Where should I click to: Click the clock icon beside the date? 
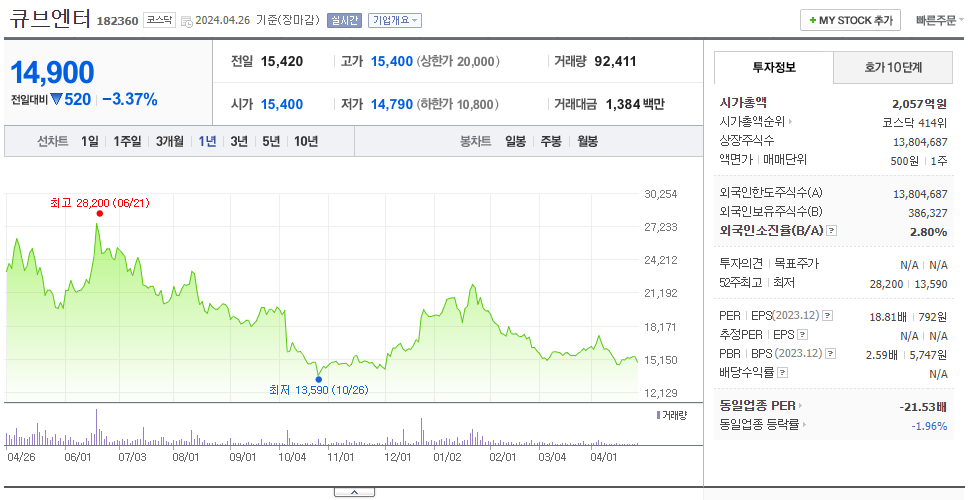point(187,21)
